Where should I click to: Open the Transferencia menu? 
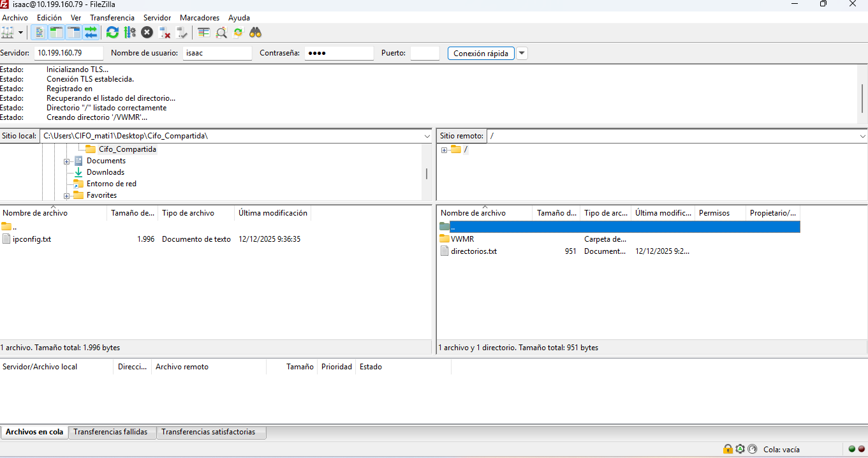pyautogui.click(x=112, y=17)
